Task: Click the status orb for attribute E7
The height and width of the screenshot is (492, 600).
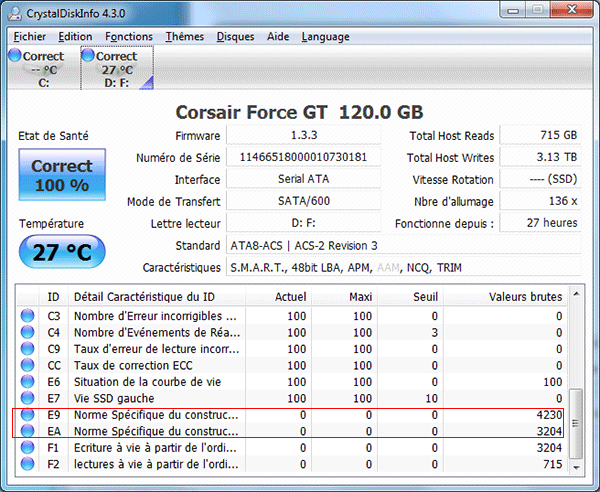Action: coord(27,398)
